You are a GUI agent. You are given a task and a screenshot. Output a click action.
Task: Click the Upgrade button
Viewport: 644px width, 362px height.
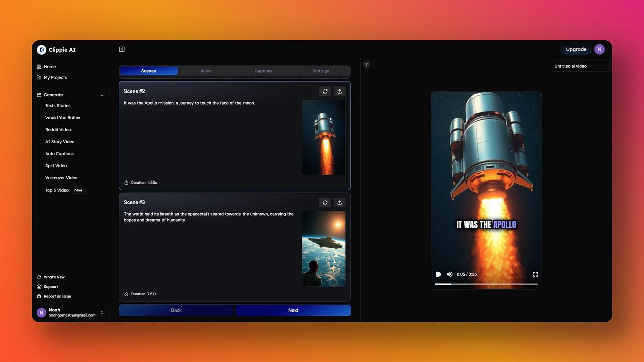[x=576, y=49]
